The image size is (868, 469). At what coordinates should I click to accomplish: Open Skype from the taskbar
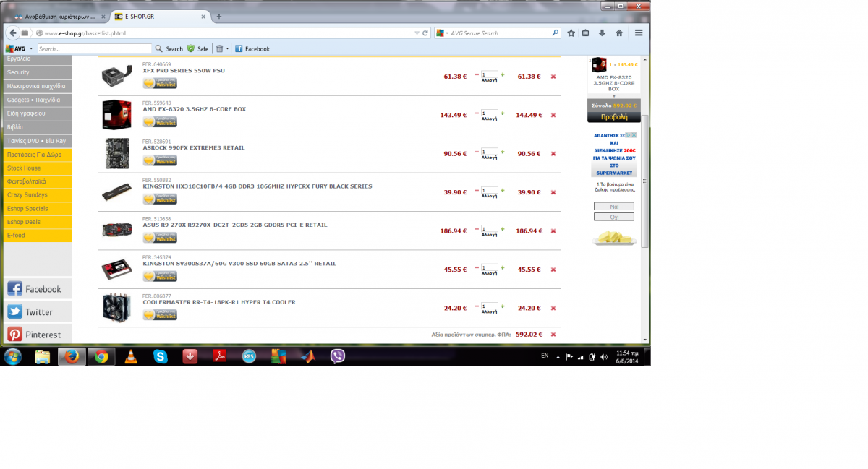point(161,356)
